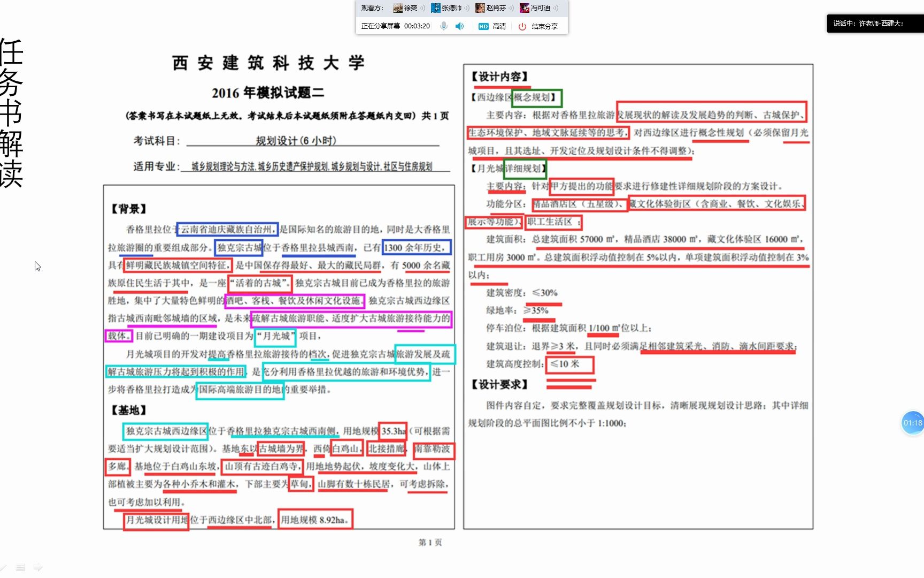Viewport: 924px width, 578px height.
Task: Click the 结束分享 button
Action: coord(544,26)
